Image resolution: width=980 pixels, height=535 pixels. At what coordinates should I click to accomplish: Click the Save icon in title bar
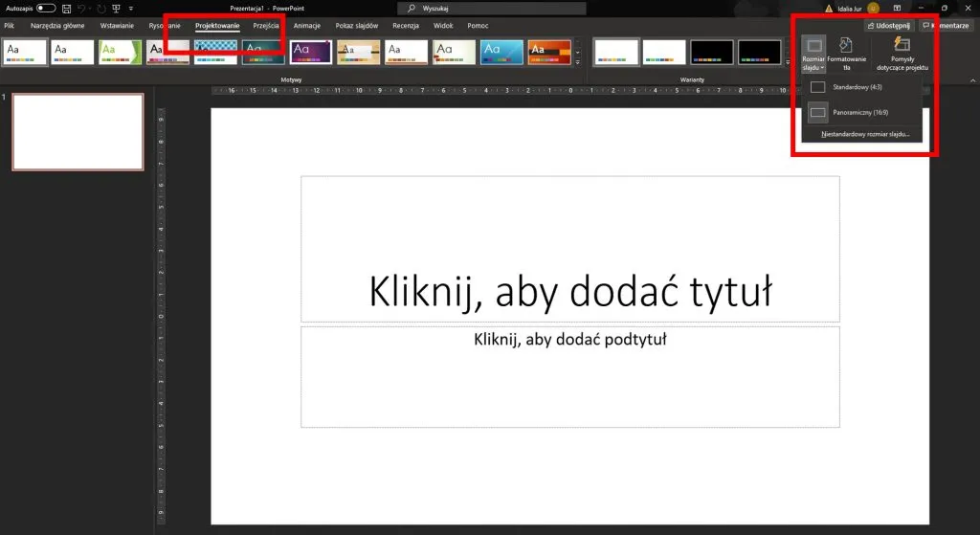pos(67,8)
